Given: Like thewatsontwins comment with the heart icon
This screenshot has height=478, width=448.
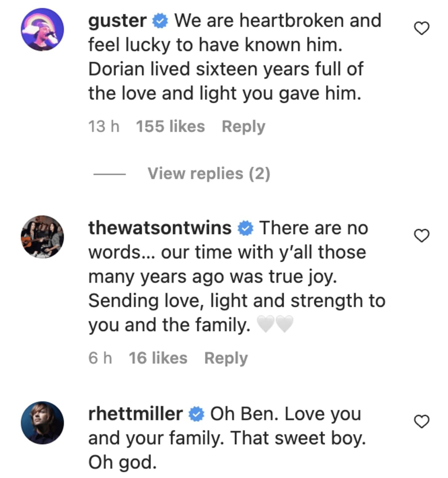Looking at the screenshot, I should 421,235.
